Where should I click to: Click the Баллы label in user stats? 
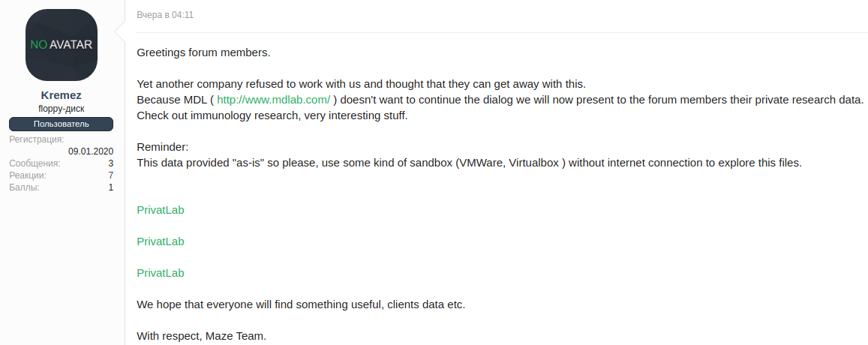(25, 187)
